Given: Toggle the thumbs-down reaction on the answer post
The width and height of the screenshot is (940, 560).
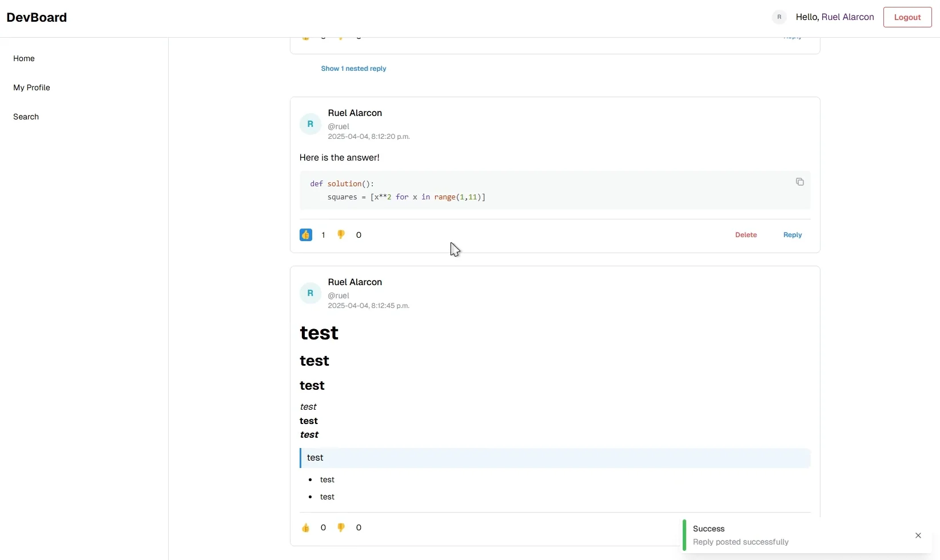Looking at the screenshot, I should click(341, 234).
